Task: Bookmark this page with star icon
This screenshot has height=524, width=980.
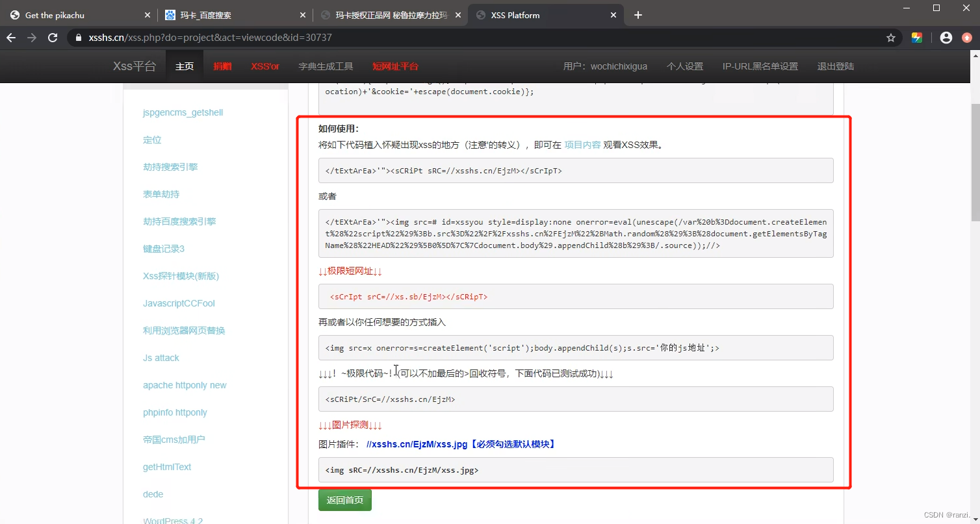Action: (891, 38)
